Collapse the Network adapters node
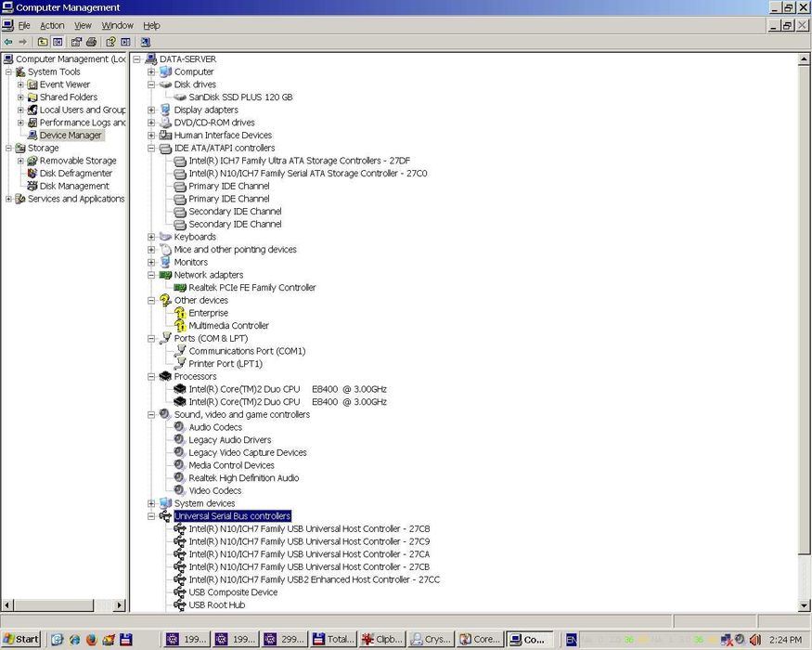This screenshot has height=650, width=812. click(x=151, y=275)
